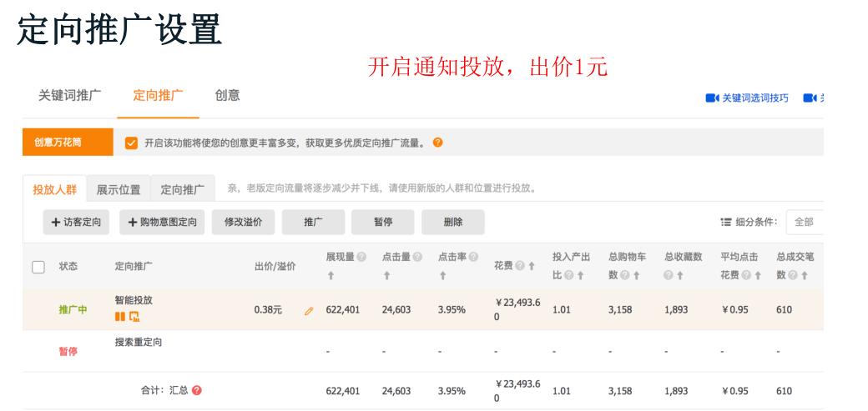Screen dimensions: 868x411
Task: Click the 创意万花筒 orange label
Action: [68, 143]
